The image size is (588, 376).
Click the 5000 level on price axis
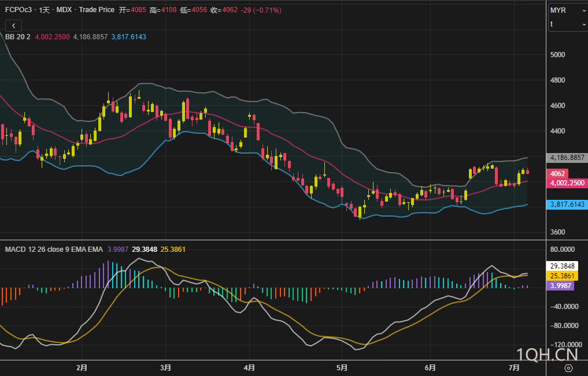(x=557, y=55)
